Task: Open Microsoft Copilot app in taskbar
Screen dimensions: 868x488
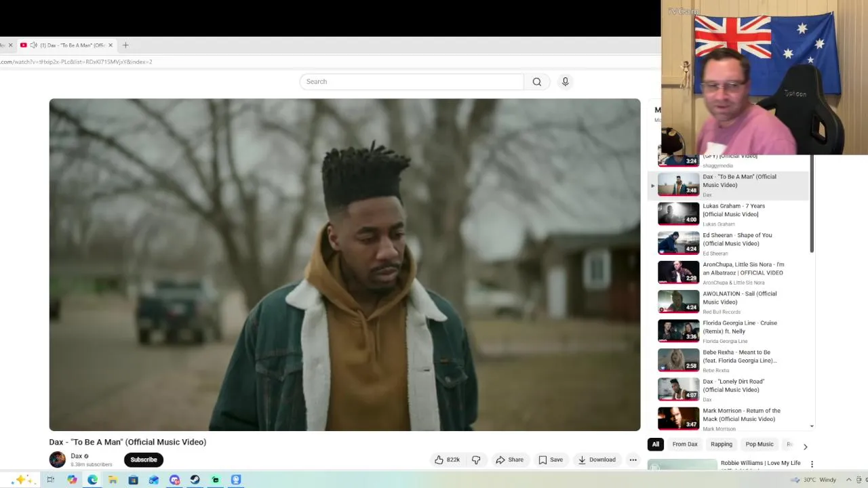Action: [72, 480]
